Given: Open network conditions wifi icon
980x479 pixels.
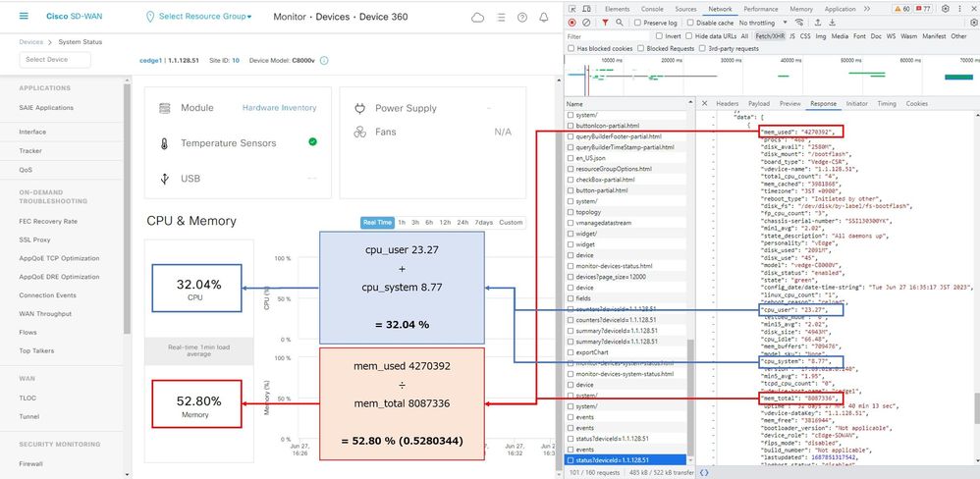Looking at the screenshot, I should pyautogui.click(x=799, y=23).
